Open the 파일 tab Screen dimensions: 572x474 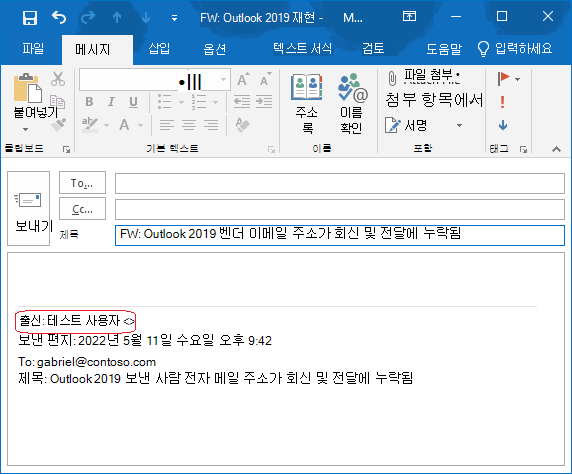pyautogui.click(x=33, y=48)
